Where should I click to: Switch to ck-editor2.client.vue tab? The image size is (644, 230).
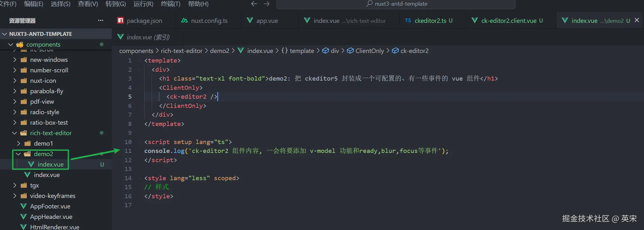click(511, 21)
